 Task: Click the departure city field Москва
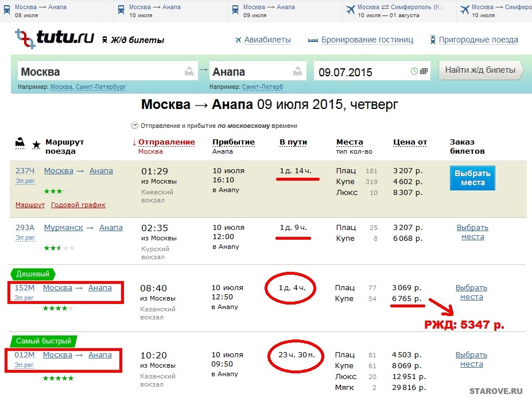[x=107, y=71]
